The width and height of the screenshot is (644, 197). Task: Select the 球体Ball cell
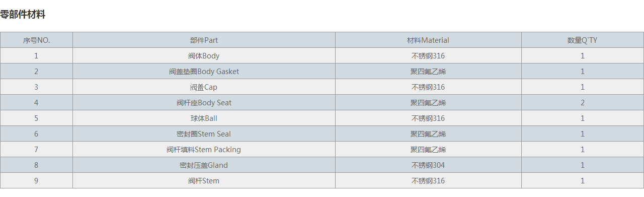pyautogui.click(x=204, y=118)
